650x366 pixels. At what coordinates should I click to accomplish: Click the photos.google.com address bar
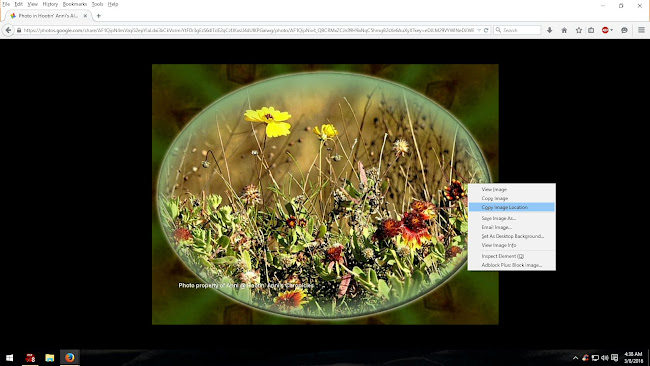(x=249, y=30)
